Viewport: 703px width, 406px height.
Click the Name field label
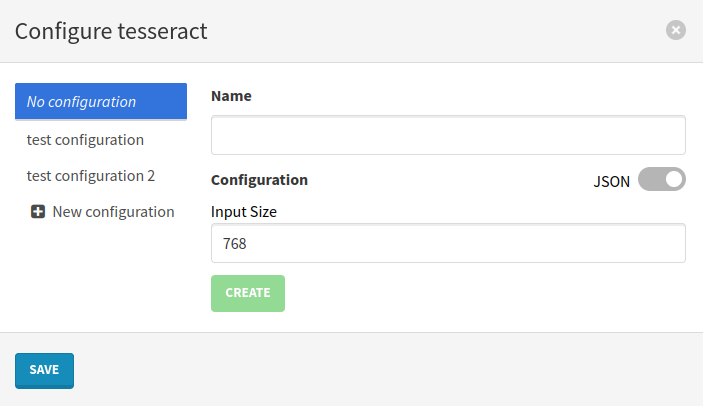(231, 96)
